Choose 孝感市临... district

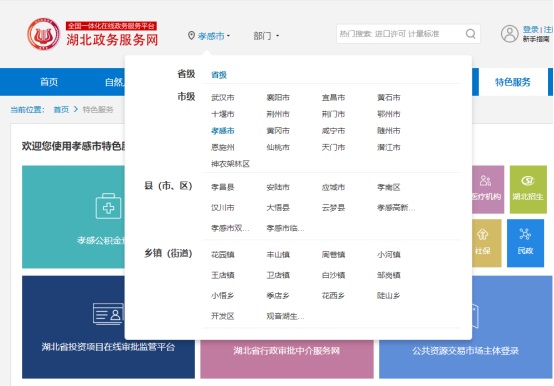point(285,228)
